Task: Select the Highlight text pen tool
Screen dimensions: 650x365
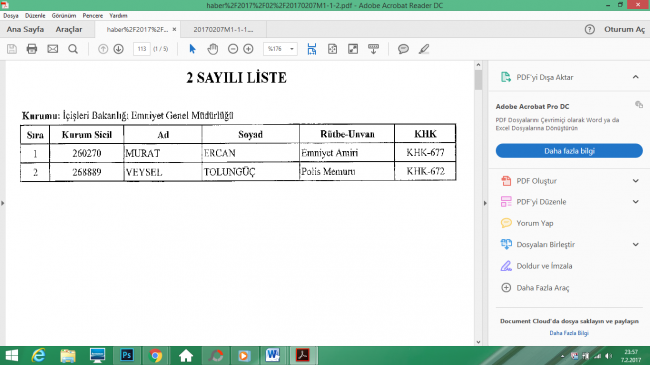Action: click(x=424, y=49)
